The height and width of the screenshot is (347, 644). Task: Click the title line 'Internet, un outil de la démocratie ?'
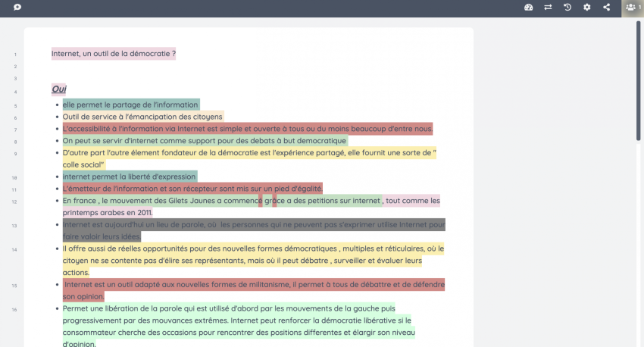(114, 54)
